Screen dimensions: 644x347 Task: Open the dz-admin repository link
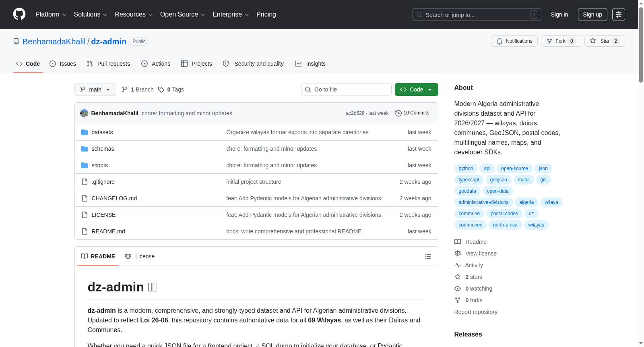[109, 42]
